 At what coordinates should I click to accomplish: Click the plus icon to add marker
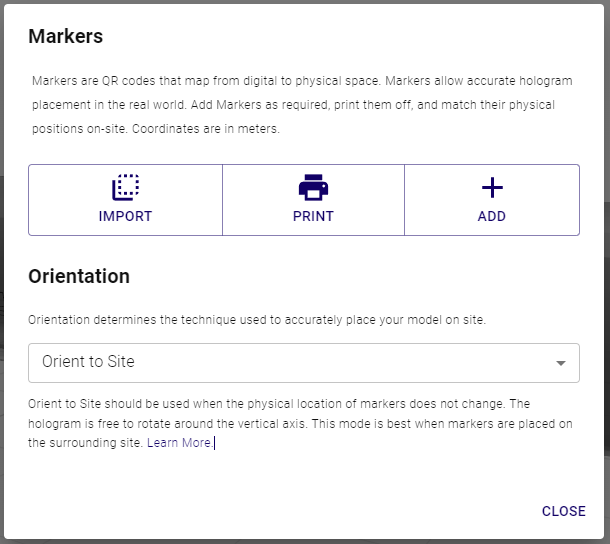492,188
